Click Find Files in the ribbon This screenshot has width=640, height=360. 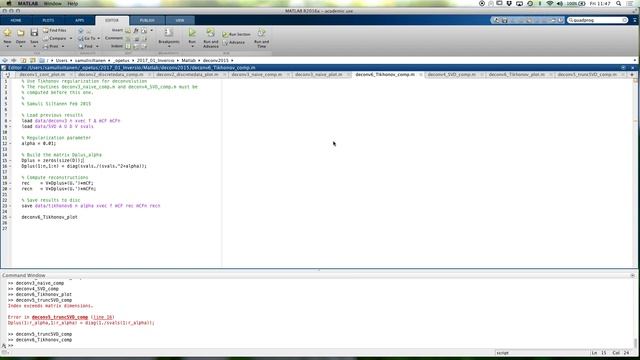(x=55, y=31)
